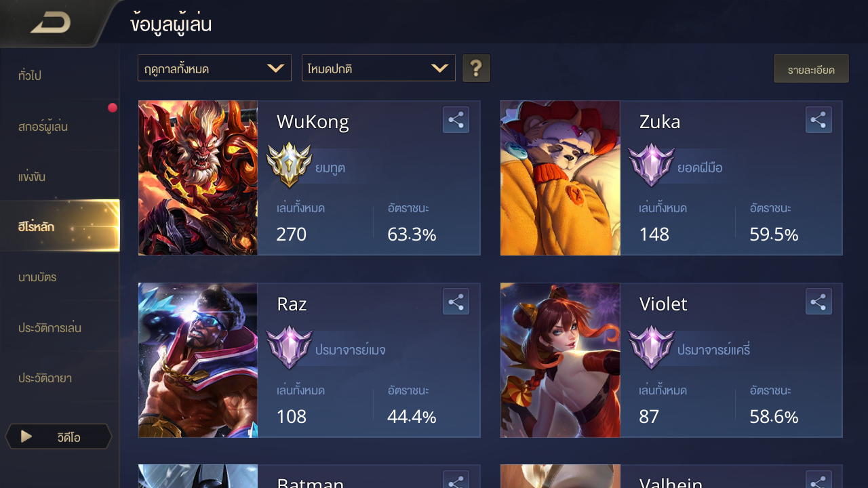Share WuKong hero stats
Viewport: 868px width, 488px height.
(x=456, y=120)
